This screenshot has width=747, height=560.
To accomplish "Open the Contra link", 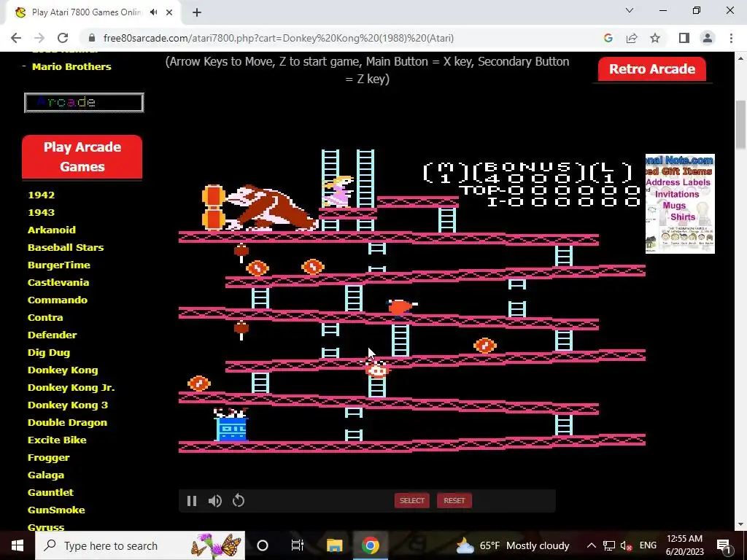I will [45, 318].
